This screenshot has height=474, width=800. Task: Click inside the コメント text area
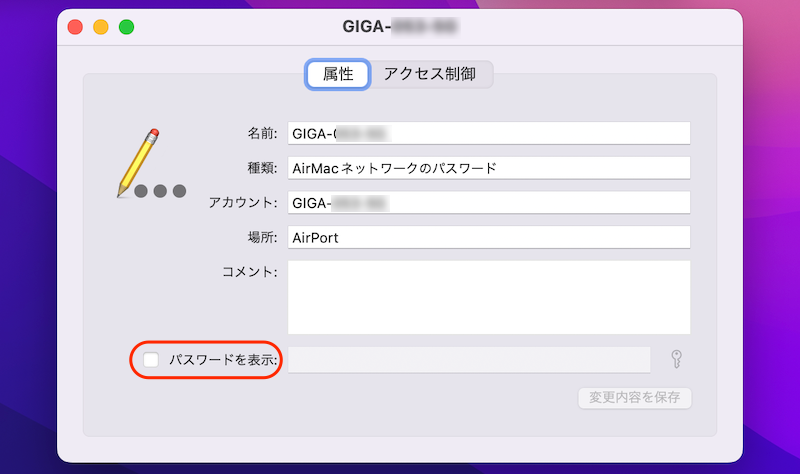489,297
